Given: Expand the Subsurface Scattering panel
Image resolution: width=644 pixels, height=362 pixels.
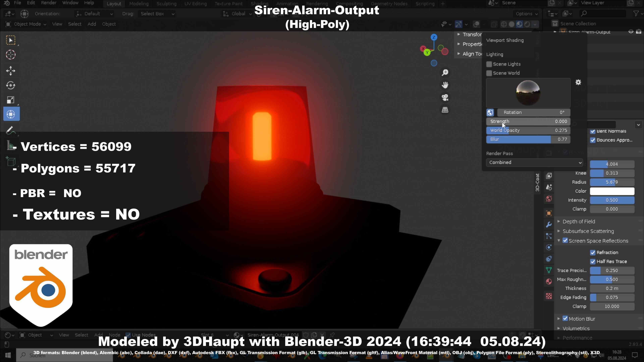Looking at the screenshot, I should tap(588, 231).
